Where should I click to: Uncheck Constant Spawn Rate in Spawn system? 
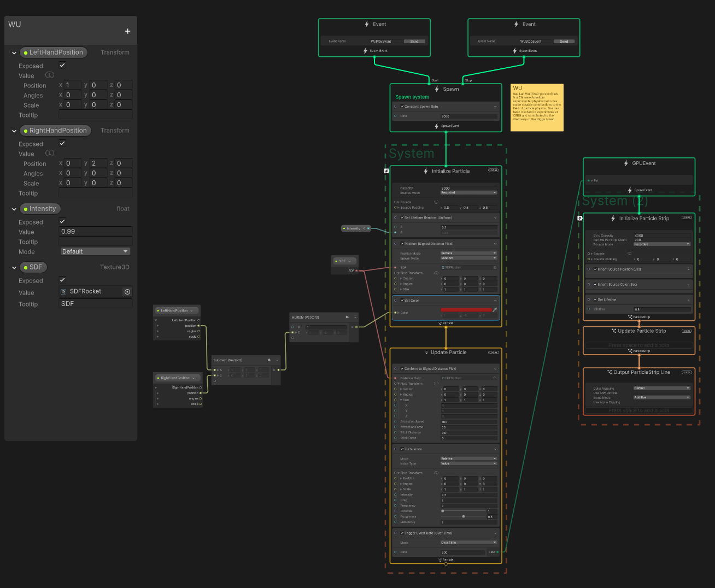coord(402,107)
